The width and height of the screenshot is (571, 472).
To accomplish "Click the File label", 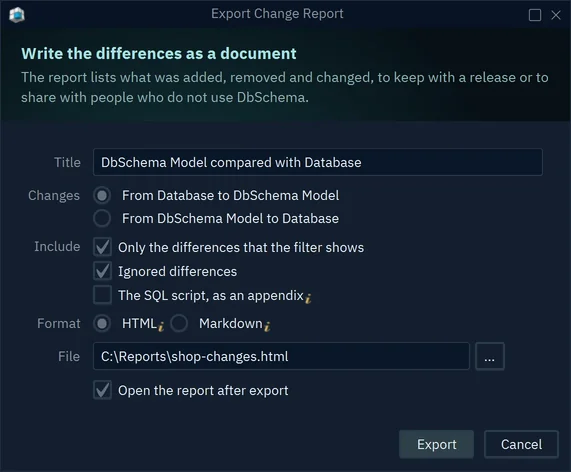I will click(x=69, y=356).
